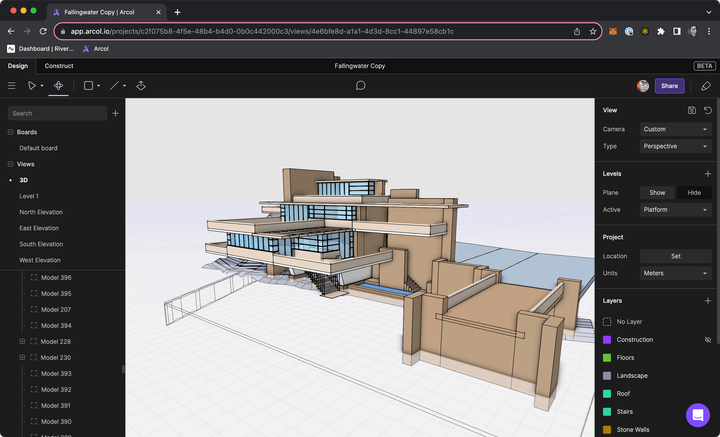Click the user avatar beside Share
This screenshot has width=720, height=437.
click(x=643, y=86)
